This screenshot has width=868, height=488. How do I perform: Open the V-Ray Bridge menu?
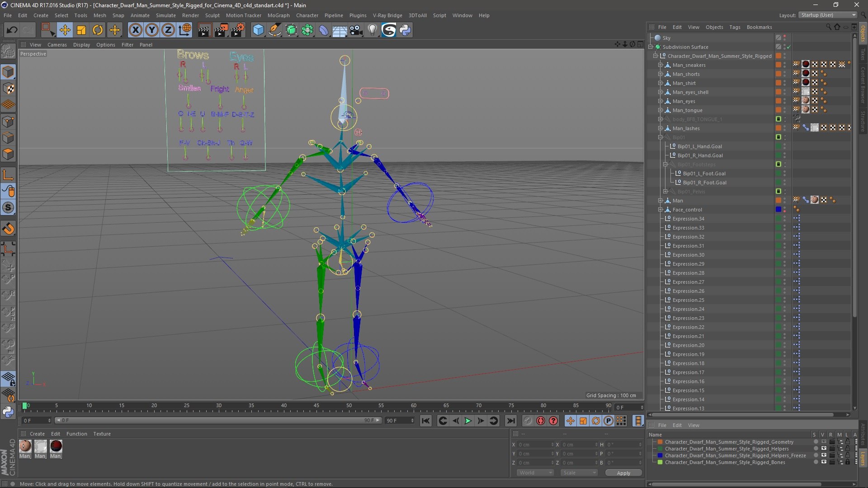tap(387, 15)
